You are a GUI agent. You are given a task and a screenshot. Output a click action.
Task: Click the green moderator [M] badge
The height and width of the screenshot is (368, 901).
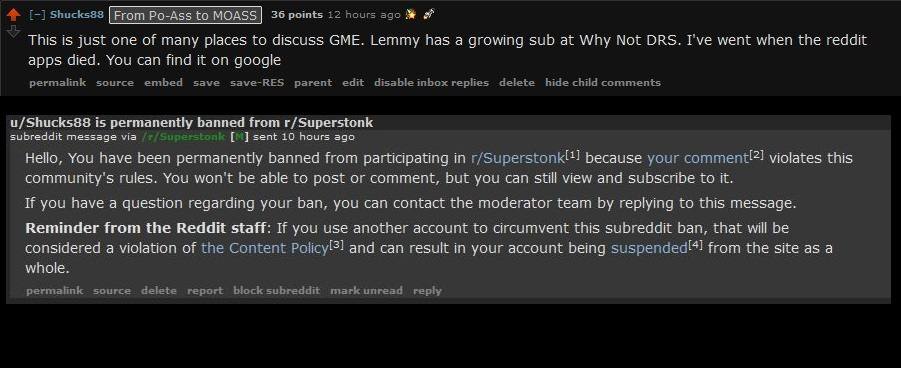(x=239, y=137)
